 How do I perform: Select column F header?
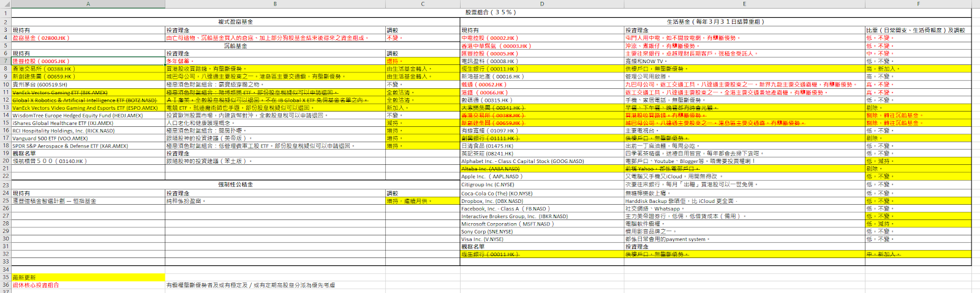point(918,4)
